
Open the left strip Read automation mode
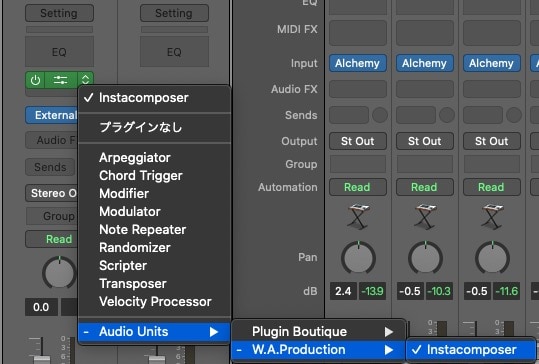click(x=52, y=239)
